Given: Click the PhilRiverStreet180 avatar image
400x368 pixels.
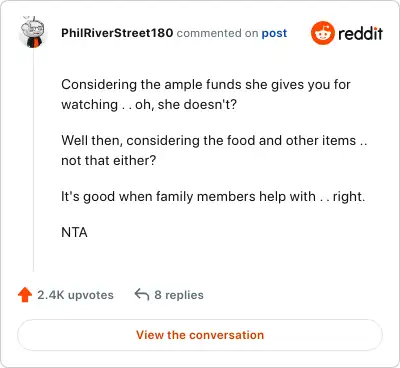Looking at the screenshot, I should click(33, 32).
